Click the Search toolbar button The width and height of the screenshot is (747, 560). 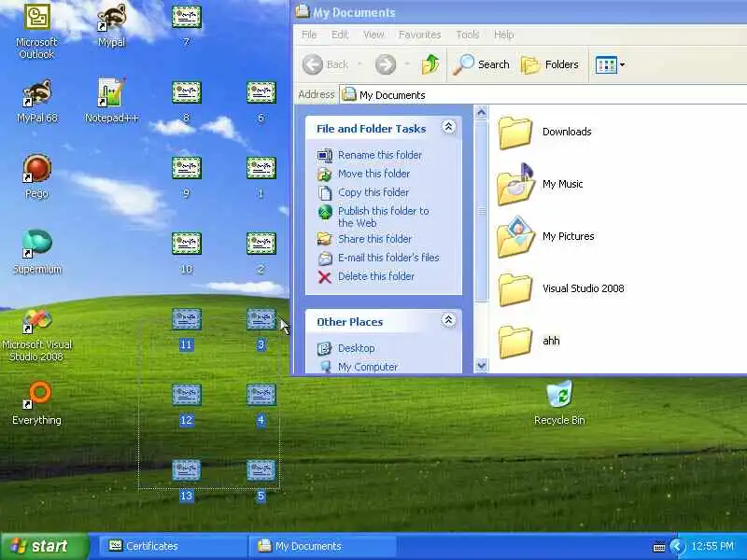[x=481, y=64]
